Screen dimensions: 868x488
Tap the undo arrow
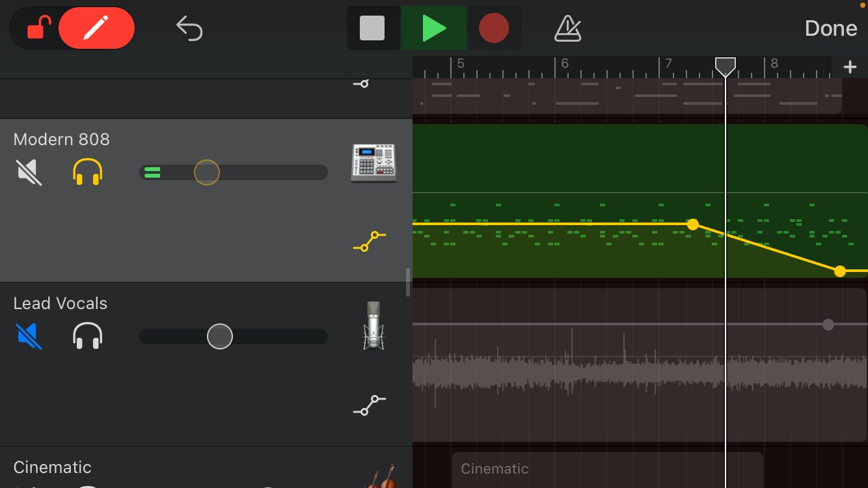click(x=189, y=28)
